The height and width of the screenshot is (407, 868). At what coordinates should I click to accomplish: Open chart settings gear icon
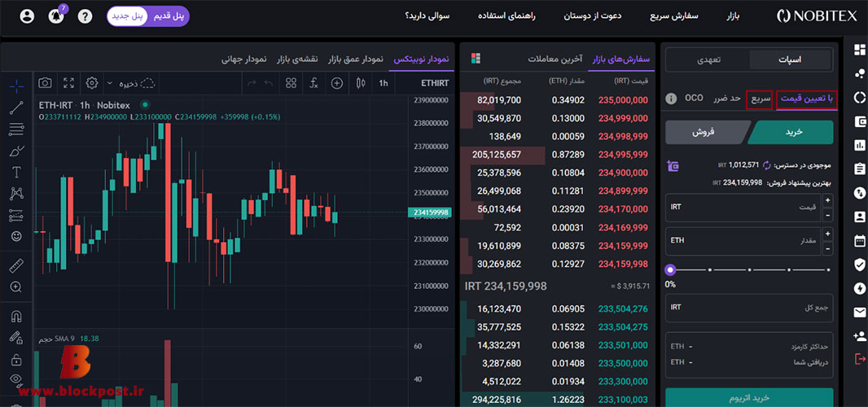92,83
